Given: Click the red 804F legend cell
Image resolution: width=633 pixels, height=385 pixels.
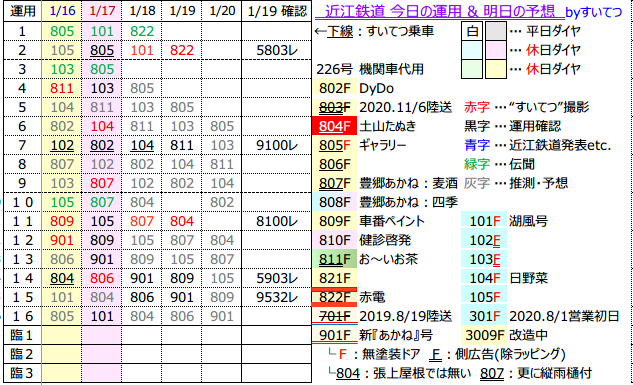Looking at the screenshot, I should pos(335,126).
